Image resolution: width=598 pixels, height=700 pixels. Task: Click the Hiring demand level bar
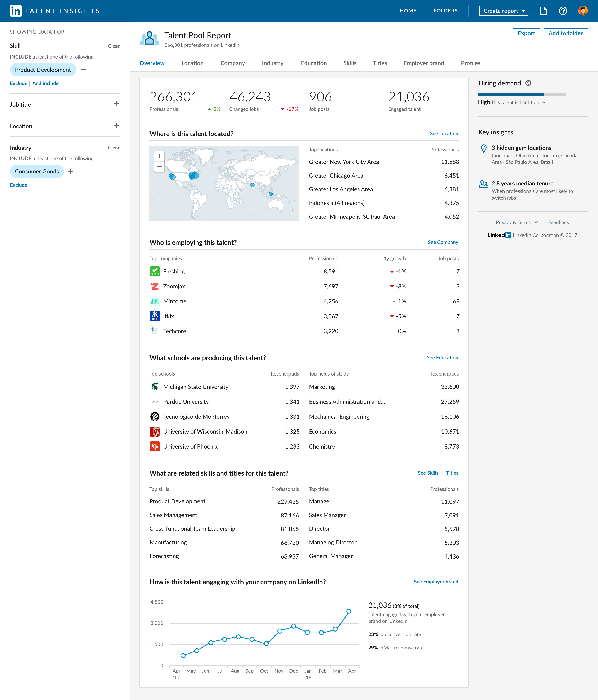coord(522,95)
